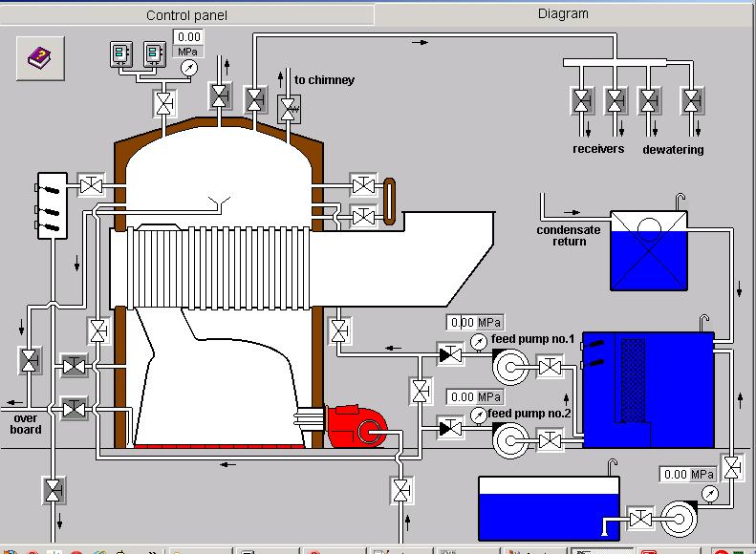Toggle the chimney safety valve
Viewport: 756px width, 554px height.
(x=289, y=109)
